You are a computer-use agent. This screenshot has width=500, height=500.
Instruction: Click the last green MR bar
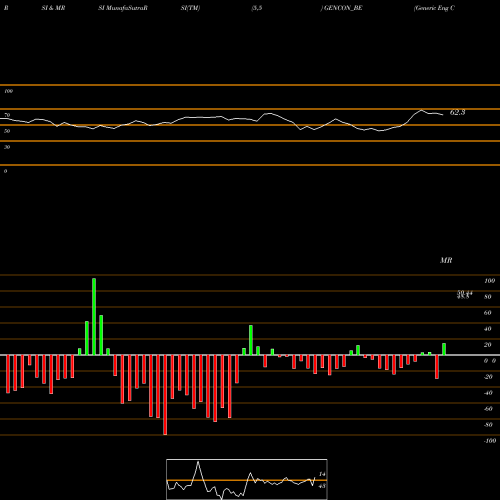pyautogui.click(x=444, y=349)
